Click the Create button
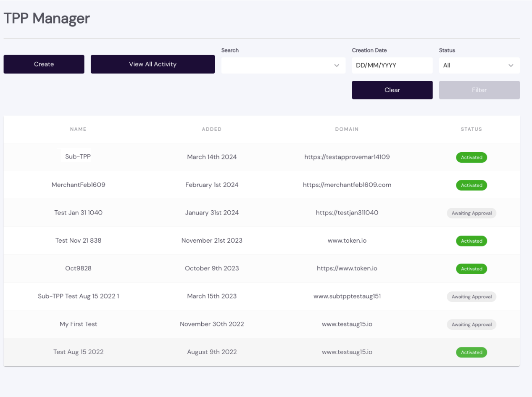The image size is (532, 397). click(x=44, y=64)
